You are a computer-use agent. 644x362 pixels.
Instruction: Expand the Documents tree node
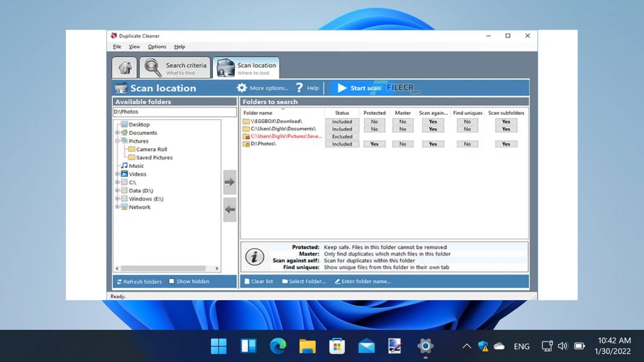(x=117, y=133)
